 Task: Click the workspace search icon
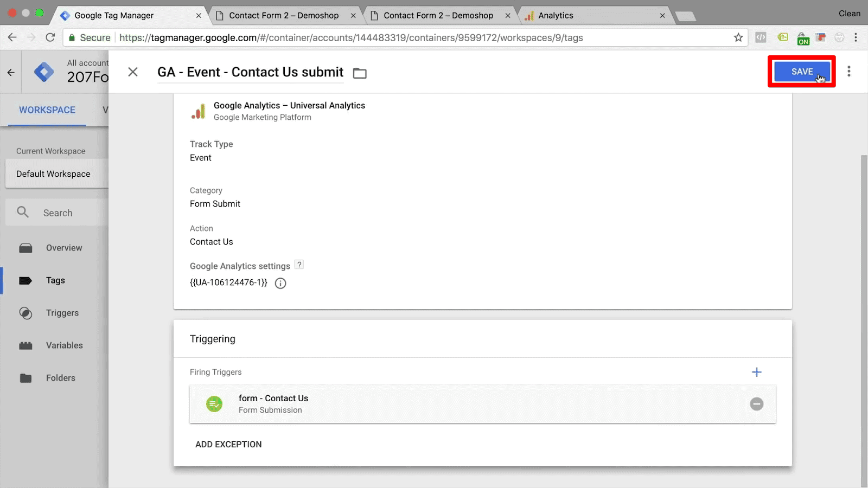coord(22,212)
